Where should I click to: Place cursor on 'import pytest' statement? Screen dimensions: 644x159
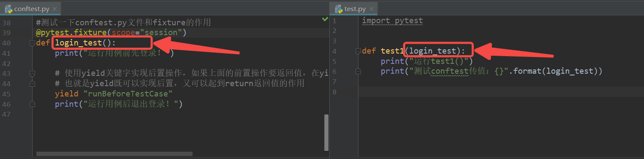point(392,21)
